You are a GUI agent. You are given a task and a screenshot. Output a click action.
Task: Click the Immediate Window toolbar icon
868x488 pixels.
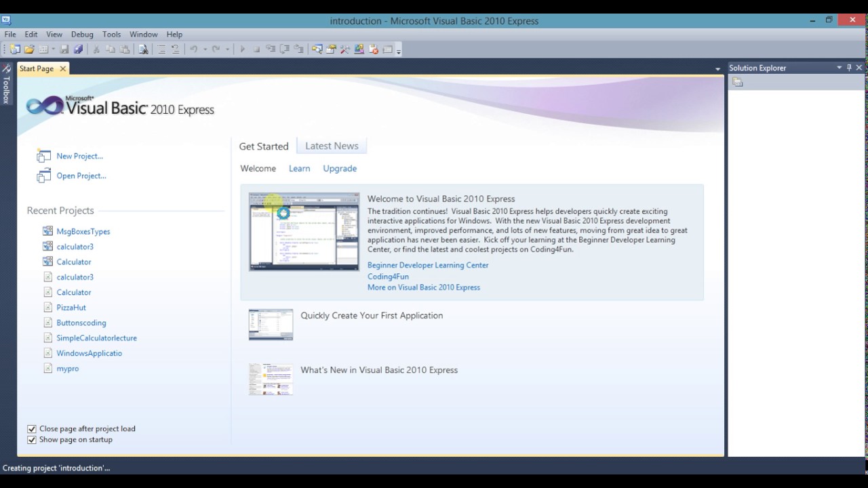[387, 49]
